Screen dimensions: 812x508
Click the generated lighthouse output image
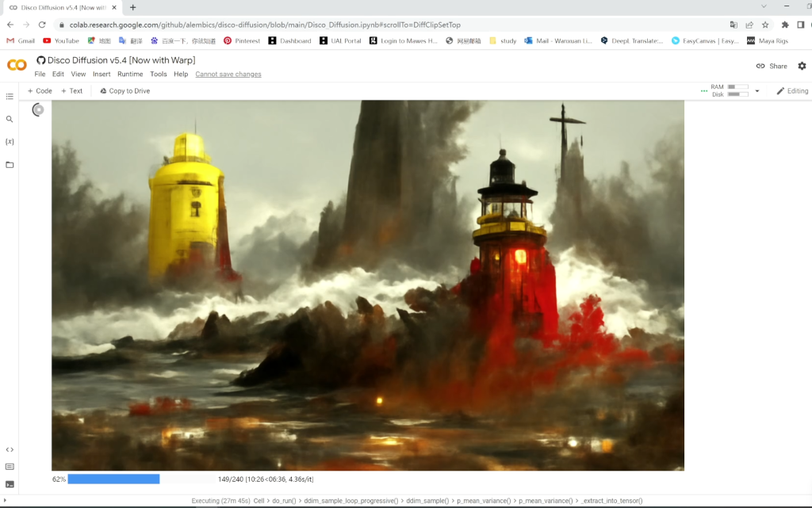click(x=367, y=285)
